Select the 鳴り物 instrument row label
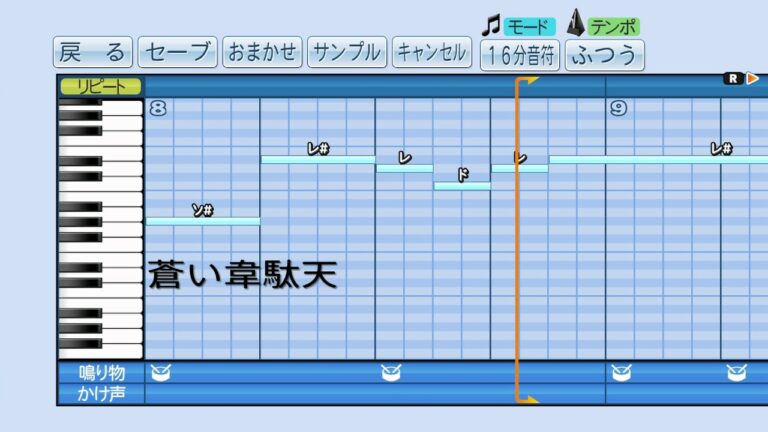This screenshot has height=432, width=768. (101, 373)
